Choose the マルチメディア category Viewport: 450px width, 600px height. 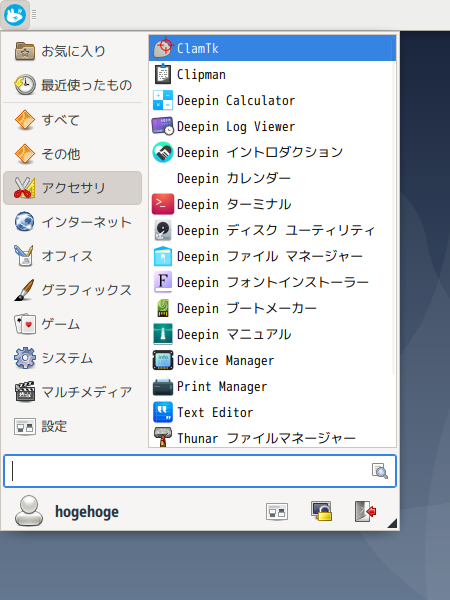pyautogui.click(x=73, y=392)
